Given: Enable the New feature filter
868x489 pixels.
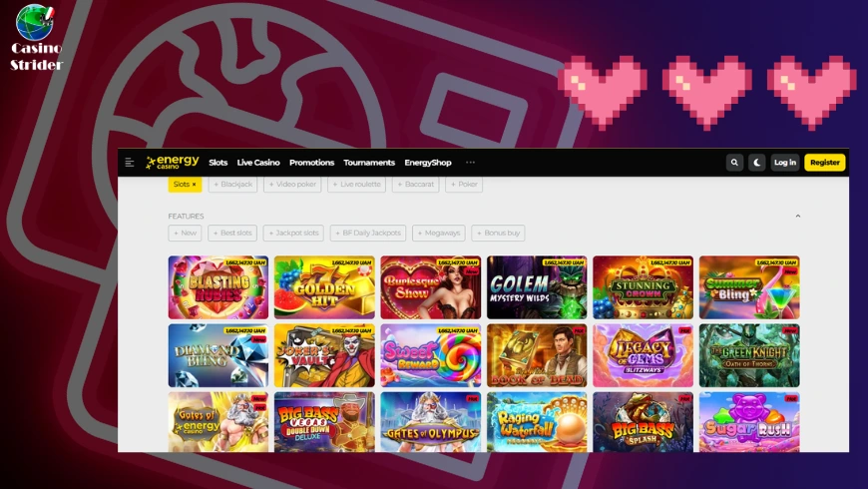Looking at the screenshot, I should pyautogui.click(x=185, y=233).
